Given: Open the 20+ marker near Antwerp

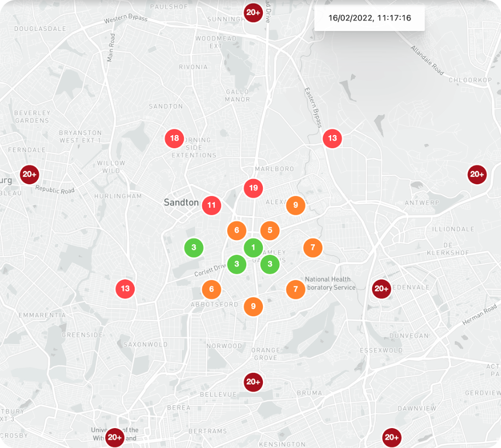Looking at the screenshot, I should pyautogui.click(x=477, y=174).
